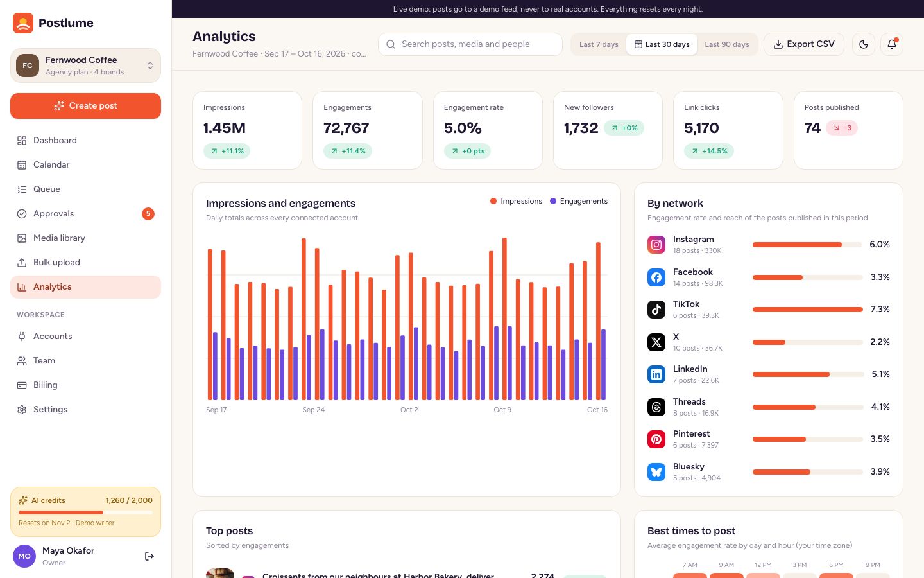924x578 pixels.
Task: Toggle the Impressions series in legend
Action: (516, 201)
